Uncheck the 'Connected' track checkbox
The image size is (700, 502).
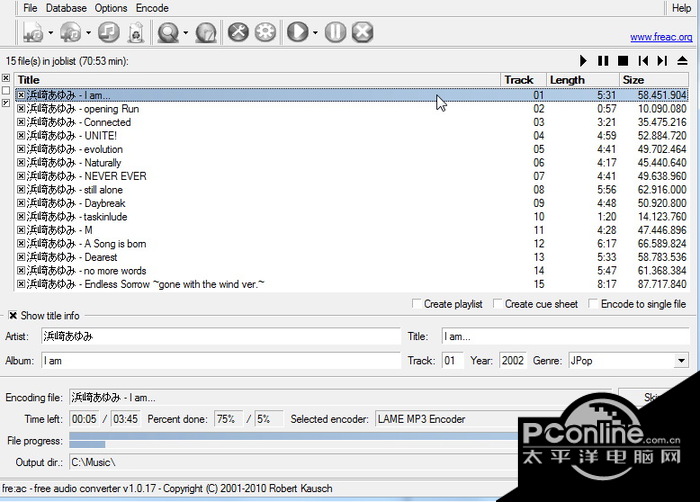click(21, 122)
